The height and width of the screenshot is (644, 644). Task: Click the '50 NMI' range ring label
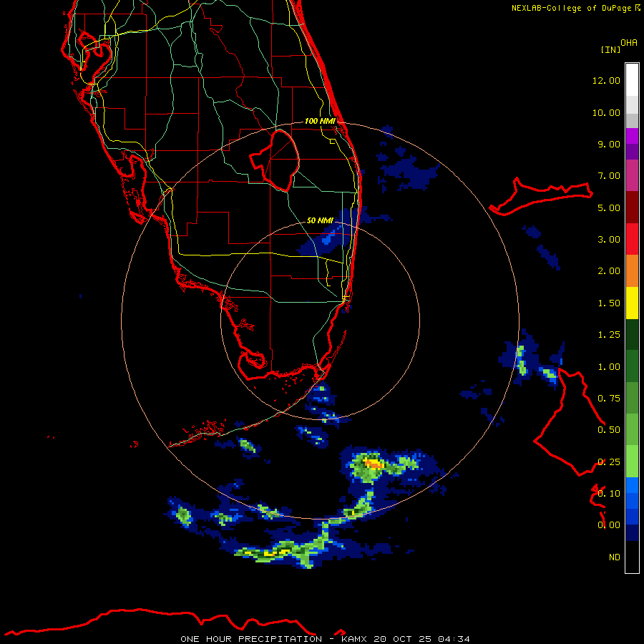click(320, 220)
